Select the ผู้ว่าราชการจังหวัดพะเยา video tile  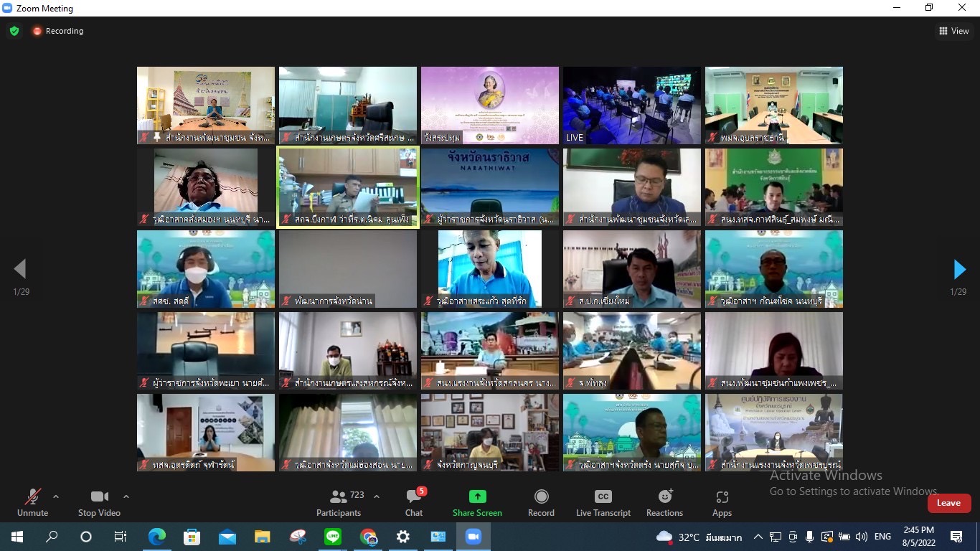point(206,351)
